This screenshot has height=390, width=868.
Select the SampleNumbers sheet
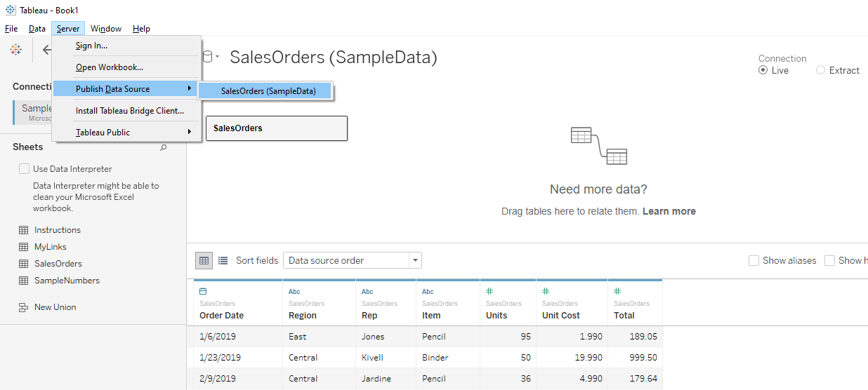coord(67,281)
